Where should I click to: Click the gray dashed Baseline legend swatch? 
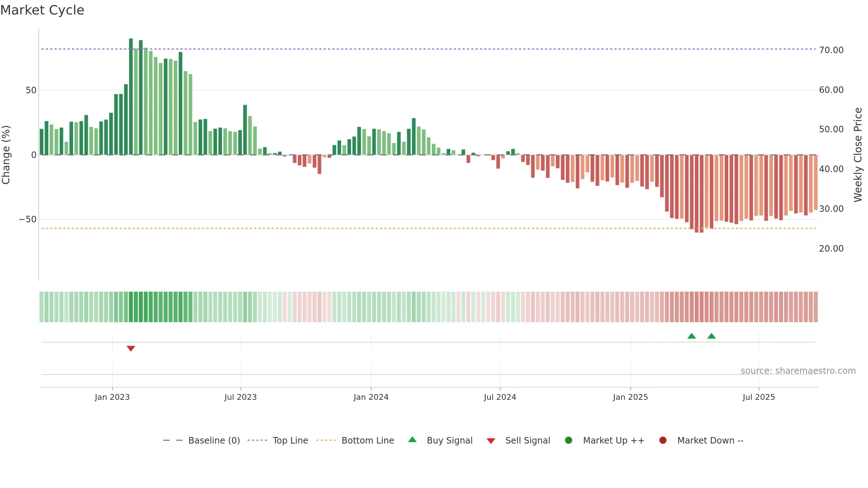pos(173,440)
